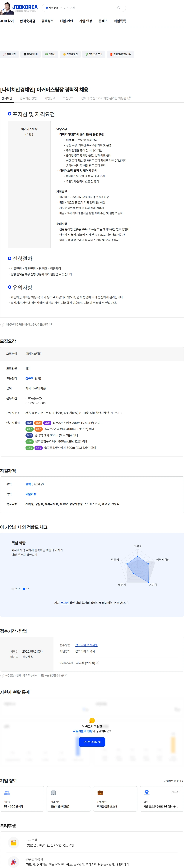Expand contact info beside 최다희 (인사팀)
This screenshot has width=184, height=868.
pos(98,663)
